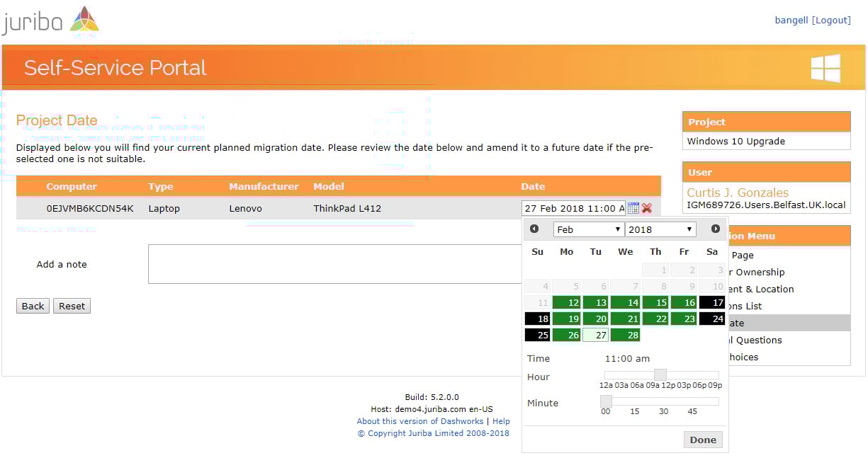The width and height of the screenshot is (868, 458).
Task: Click the Back button
Action: 33,306
